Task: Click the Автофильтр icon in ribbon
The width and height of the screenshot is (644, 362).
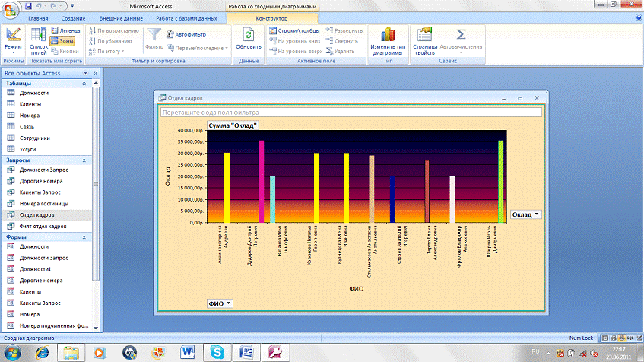Action: [170, 34]
